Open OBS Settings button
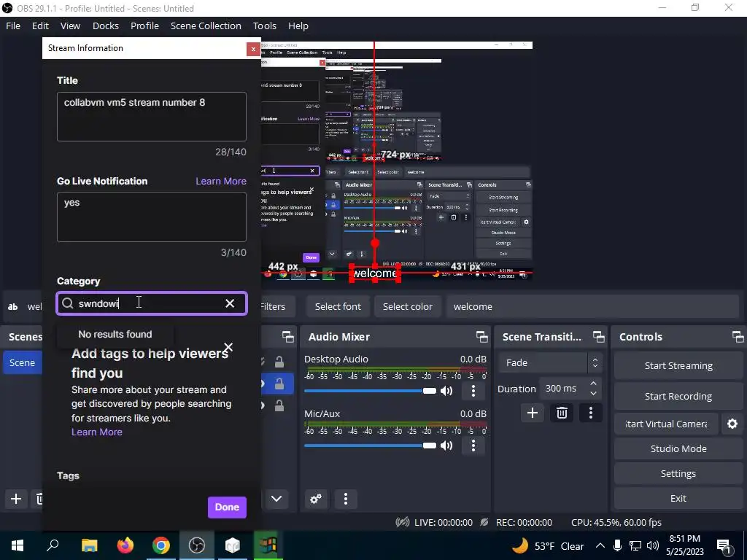The height and width of the screenshot is (560, 747). (x=678, y=473)
